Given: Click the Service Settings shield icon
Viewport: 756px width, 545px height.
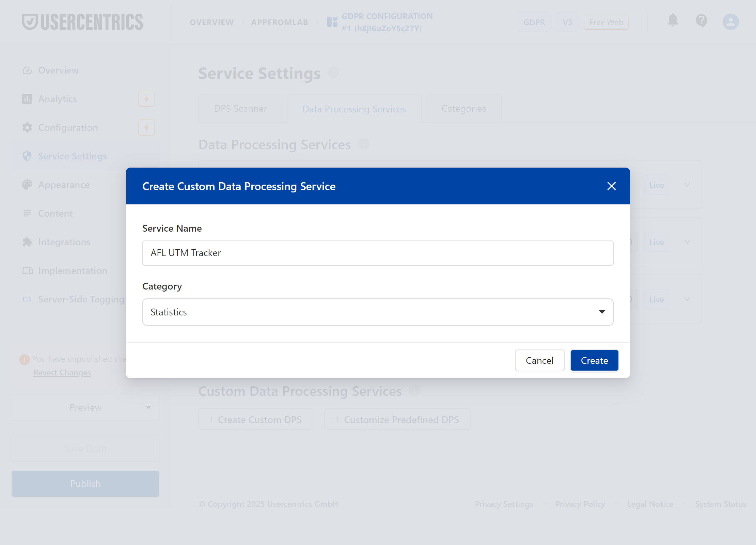Looking at the screenshot, I should click(x=27, y=156).
